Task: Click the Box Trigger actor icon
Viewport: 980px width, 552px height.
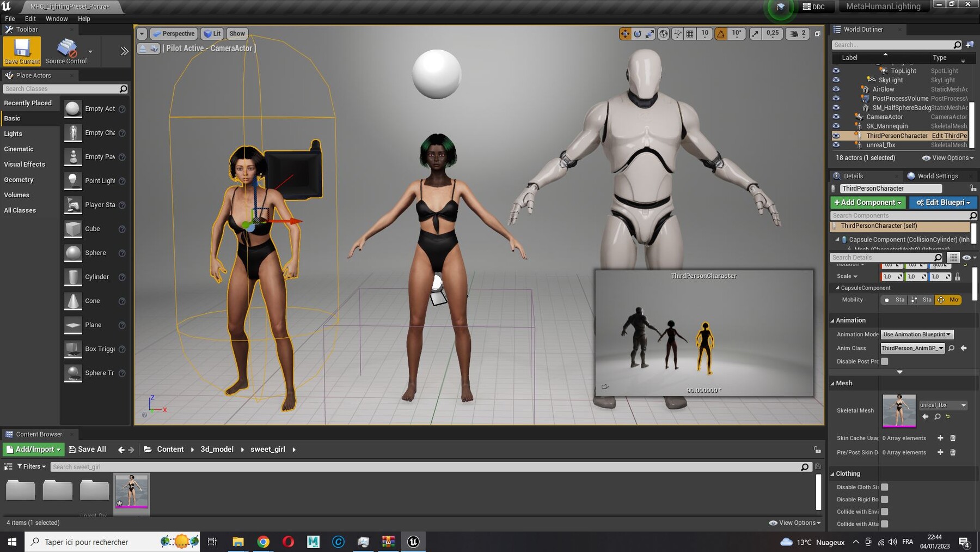Action: (73, 349)
